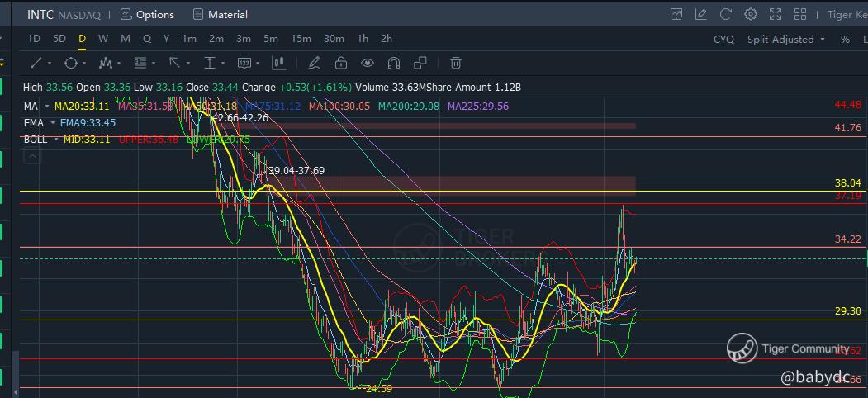
Task: Switch to the 1h hourly chart
Action: [363, 39]
